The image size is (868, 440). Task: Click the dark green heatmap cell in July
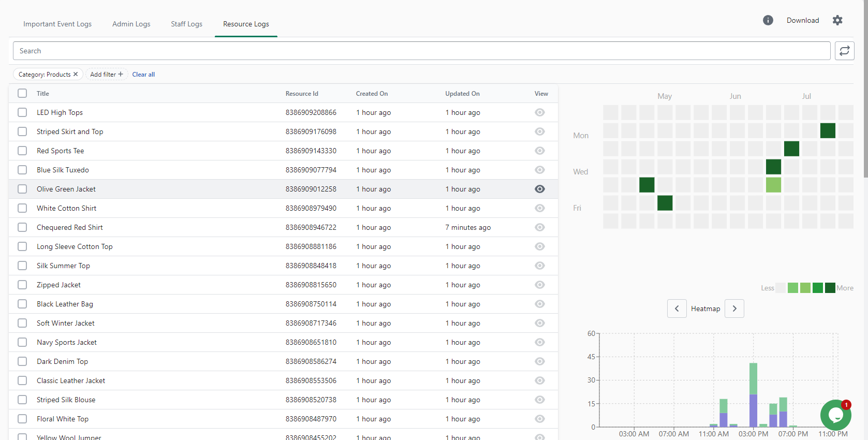pyautogui.click(x=828, y=130)
